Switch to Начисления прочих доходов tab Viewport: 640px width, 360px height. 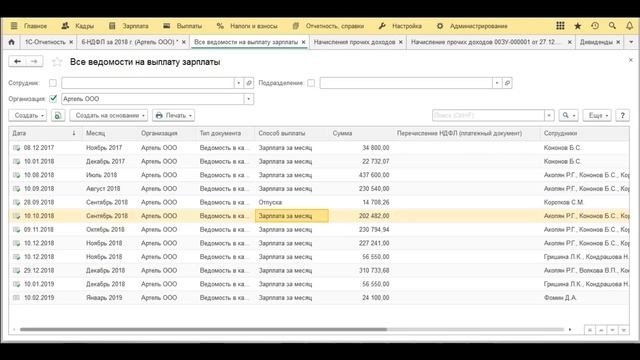(x=354, y=42)
